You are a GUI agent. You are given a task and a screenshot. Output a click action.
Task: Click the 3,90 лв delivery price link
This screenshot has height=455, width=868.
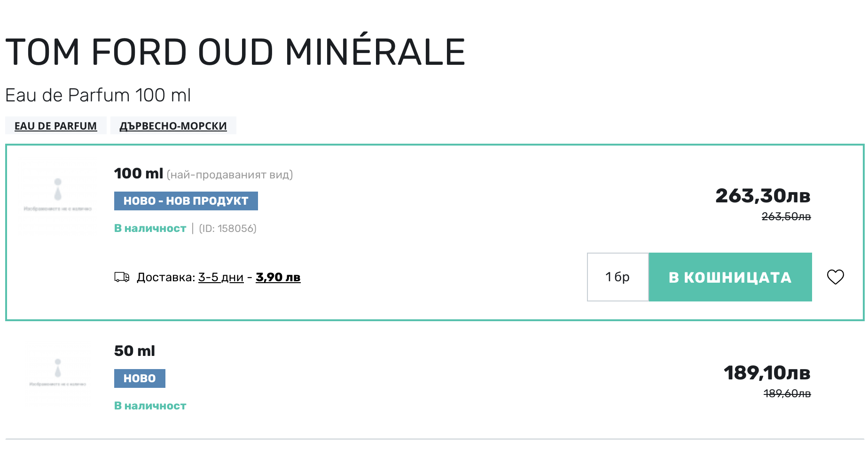pos(278,277)
